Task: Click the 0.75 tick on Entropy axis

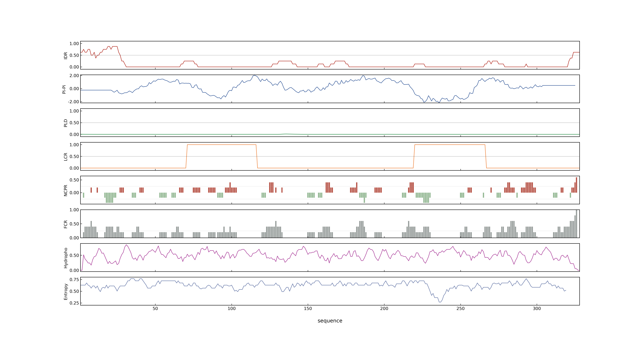Action: 74,280
